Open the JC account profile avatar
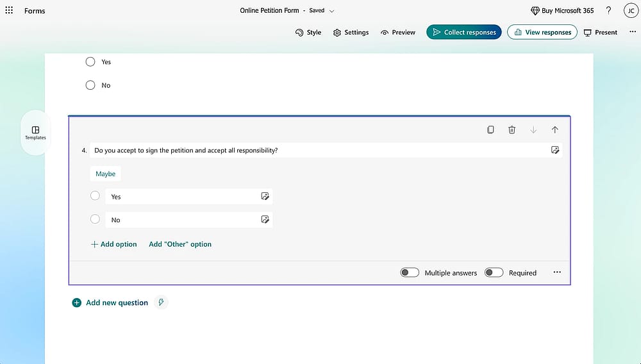641x364 pixels. coord(631,11)
